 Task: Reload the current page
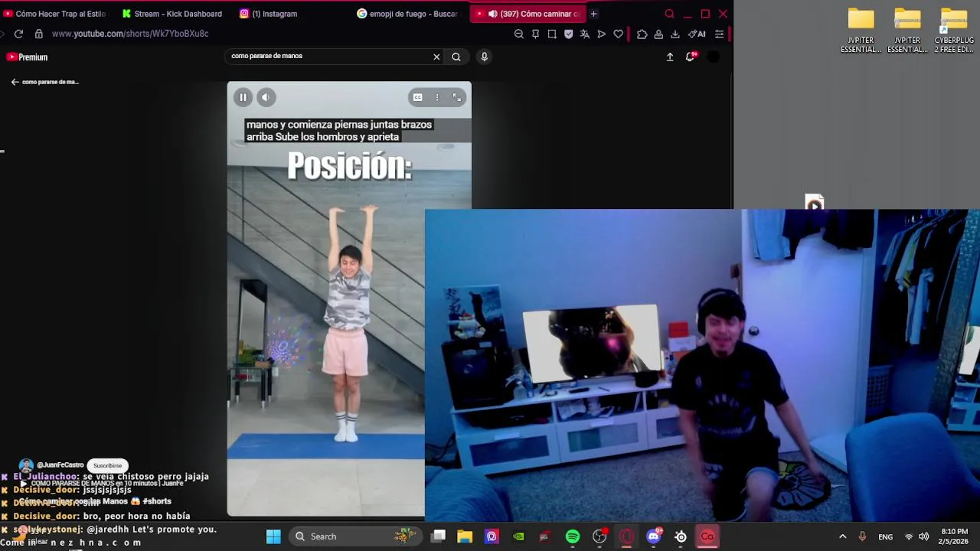18,34
